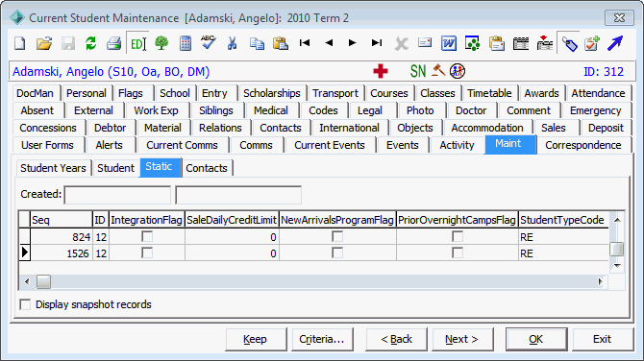Click the green SN indicator
Image resolution: width=644 pixels, height=361 pixels.
click(418, 71)
